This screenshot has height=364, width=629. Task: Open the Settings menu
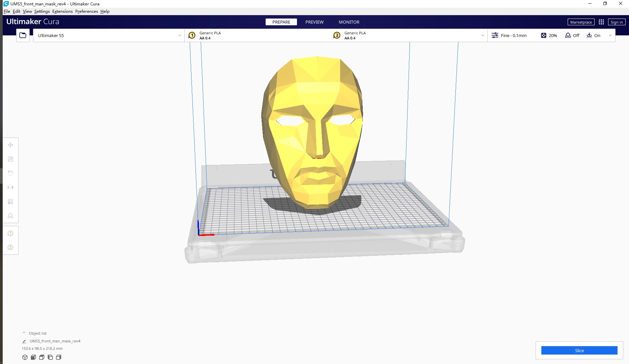coord(42,11)
